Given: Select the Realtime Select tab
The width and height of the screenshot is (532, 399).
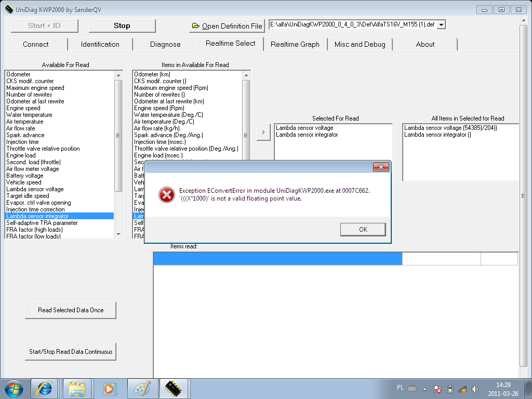Looking at the screenshot, I should coord(230,44).
